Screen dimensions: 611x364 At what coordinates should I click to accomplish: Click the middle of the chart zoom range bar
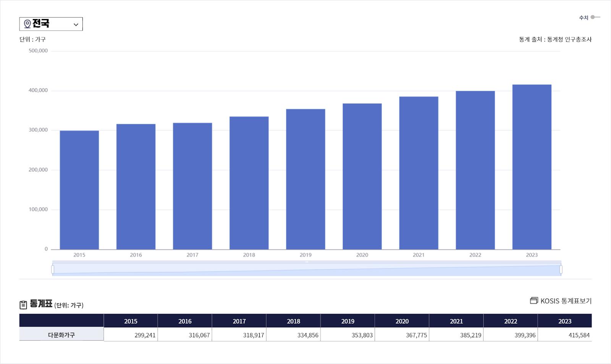pyautogui.click(x=307, y=270)
